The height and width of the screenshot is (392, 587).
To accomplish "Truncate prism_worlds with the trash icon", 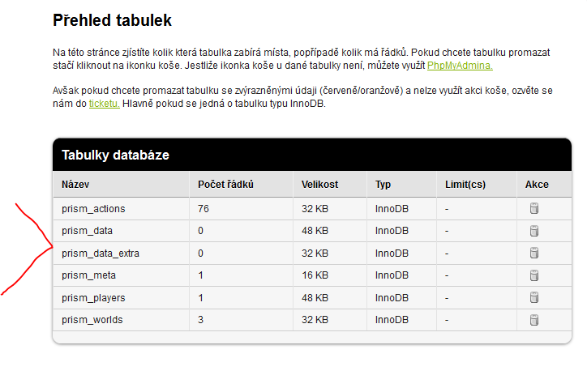I will pyautogui.click(x=533, y=320).
